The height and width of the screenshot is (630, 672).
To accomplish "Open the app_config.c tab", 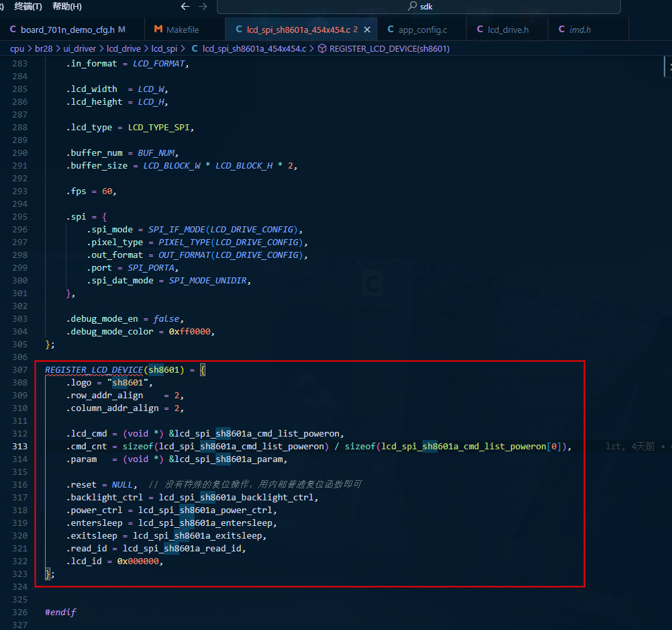I will (422, 30).
